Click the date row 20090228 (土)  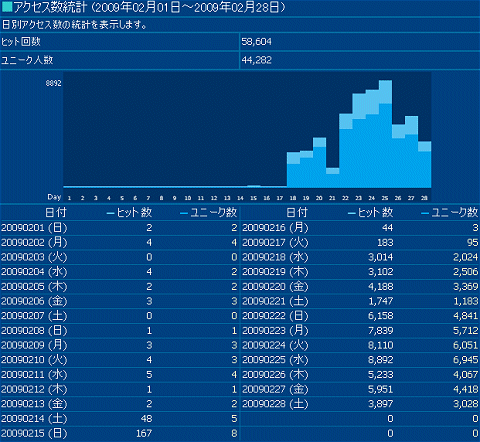click(x=275, y=404)
